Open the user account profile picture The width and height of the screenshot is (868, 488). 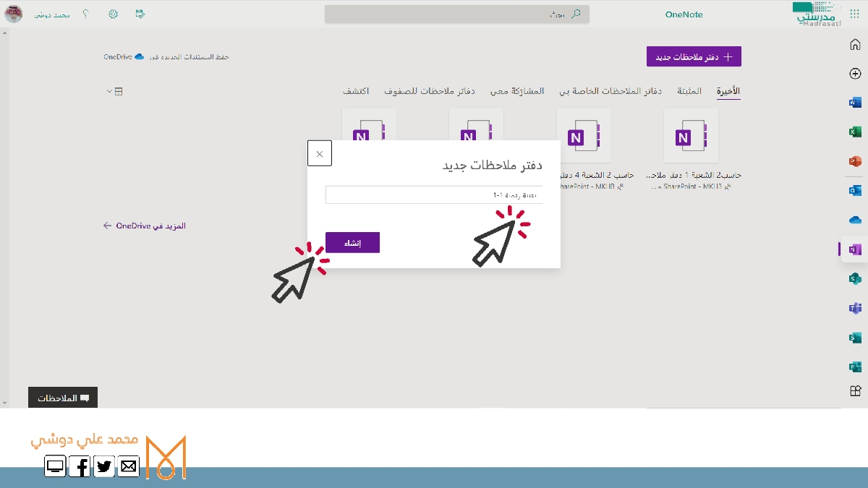tap(14, 14)
